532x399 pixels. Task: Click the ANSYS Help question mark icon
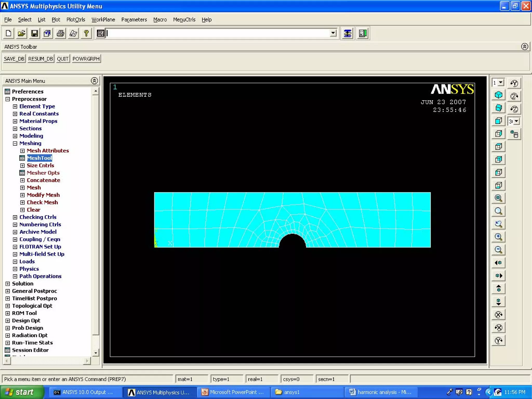(x=86, y=33)
